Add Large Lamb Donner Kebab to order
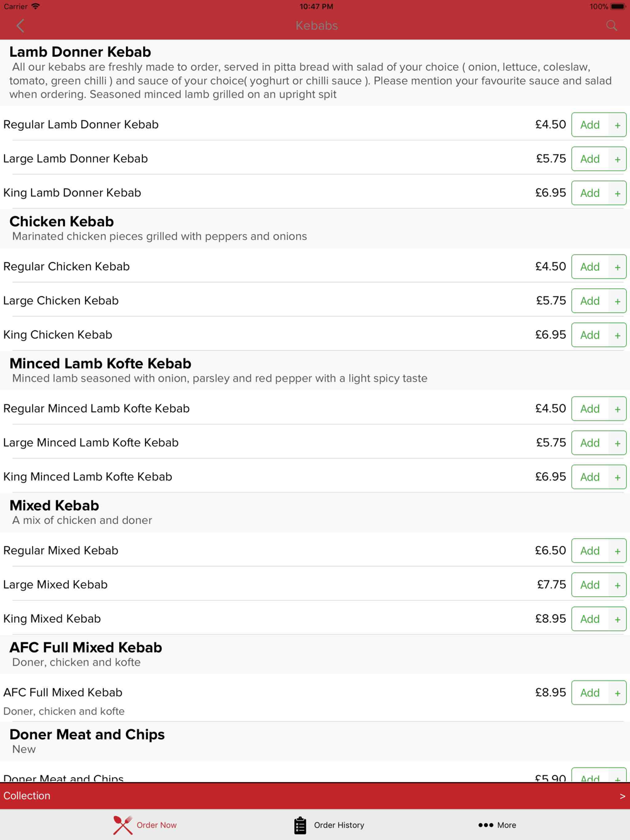 point(590,159)
